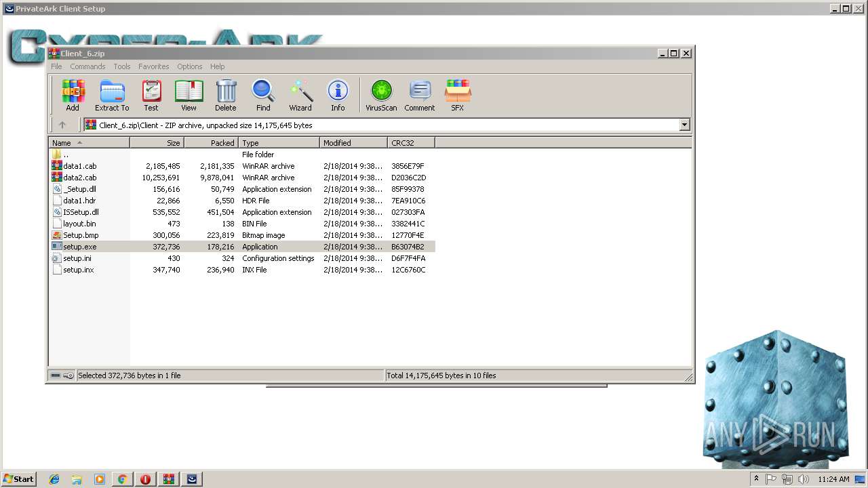Open Internet Explorer from taskbar
The width and height of the screenshot is (868, 488).
pyautogui.click(x=54, y=479)
